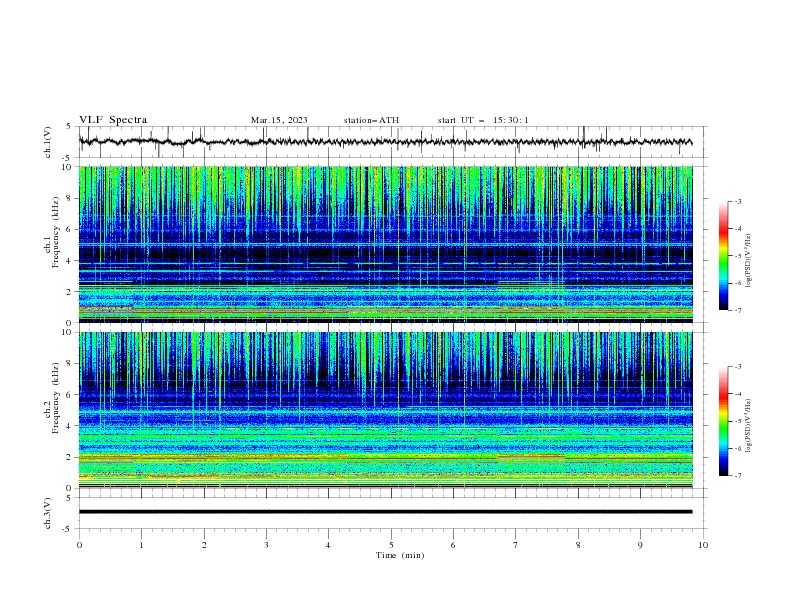Click the 'station=ATH' header label
This screenshot has width=792, height=612.
click(x=371, y=120)
